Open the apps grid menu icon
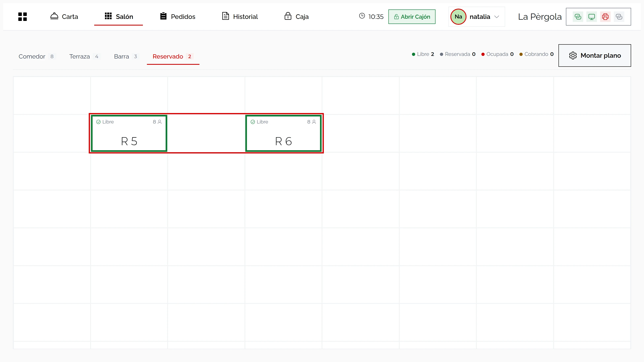This screenshot has height=362, width=644. pyautogui.click(x=23, y=16)
